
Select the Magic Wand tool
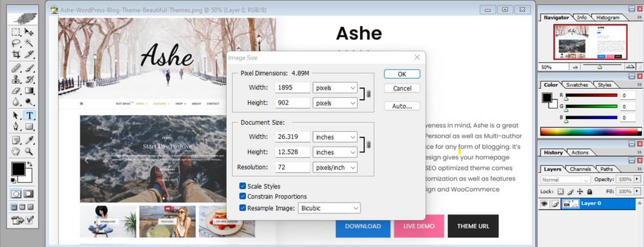[29, 42]
